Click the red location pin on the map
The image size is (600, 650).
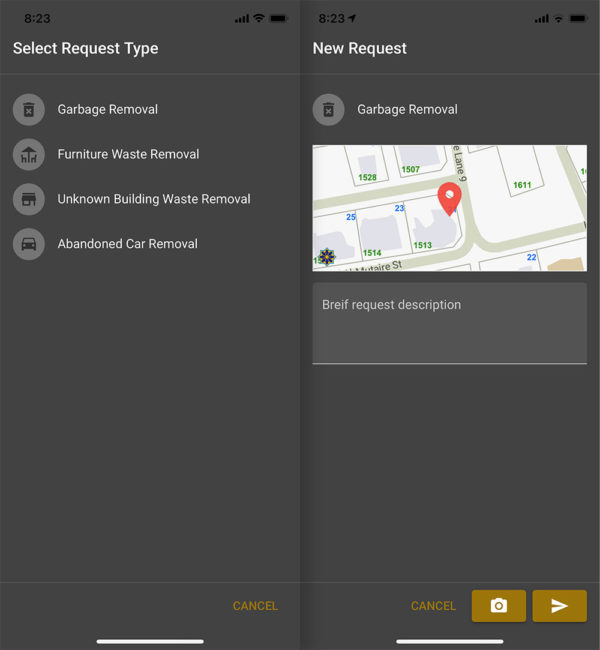click(x=450, y=198)
